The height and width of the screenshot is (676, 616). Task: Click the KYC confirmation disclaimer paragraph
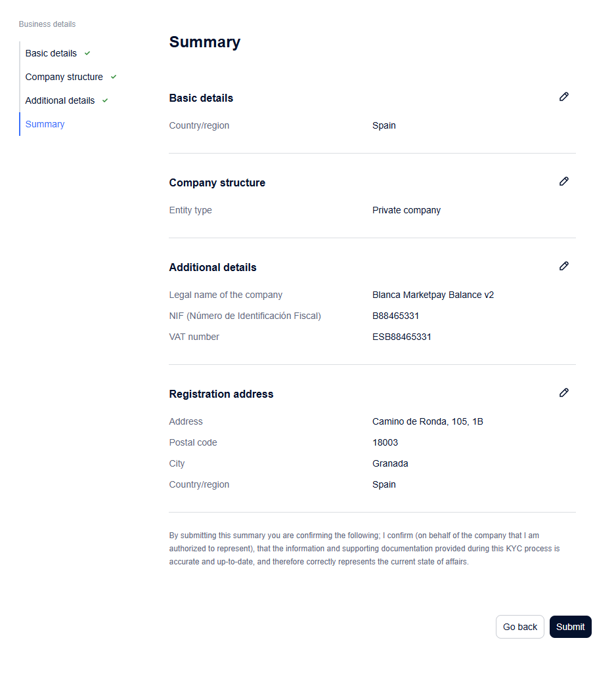point(364,549)
